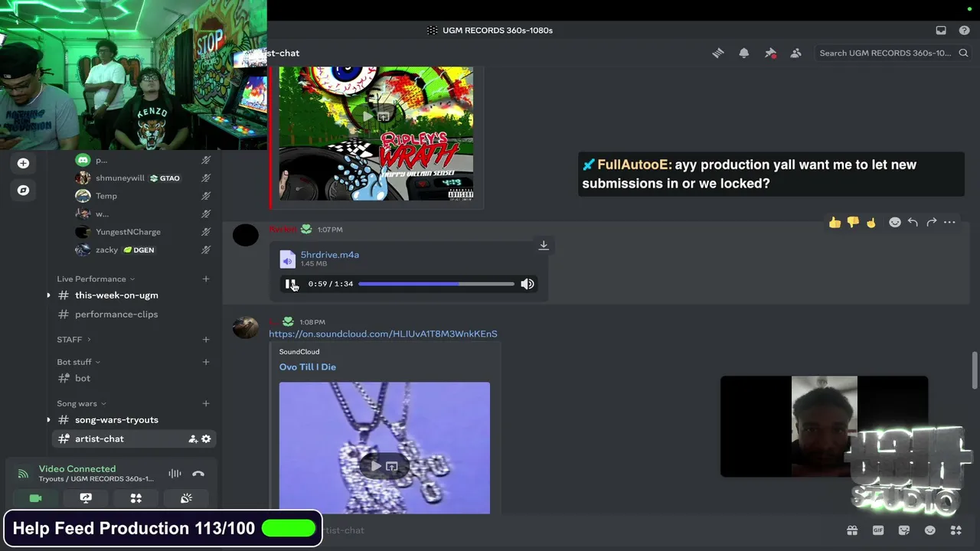This screenshot has height=551, width=980.
Task: Open the sticker picker
Action: (x=904, y=530)
